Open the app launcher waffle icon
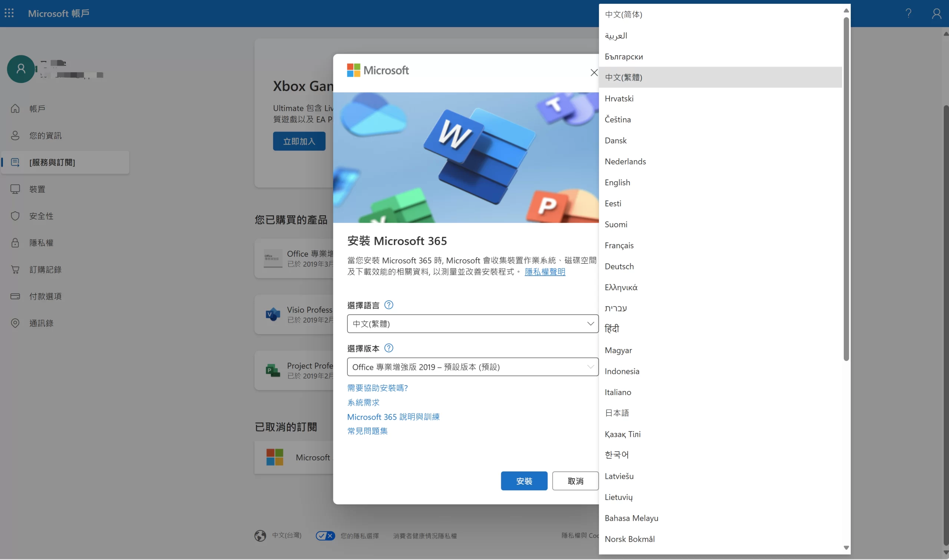The width and height of the screenshot is (949, 560). pyautogui.click(x=9, y=13)
